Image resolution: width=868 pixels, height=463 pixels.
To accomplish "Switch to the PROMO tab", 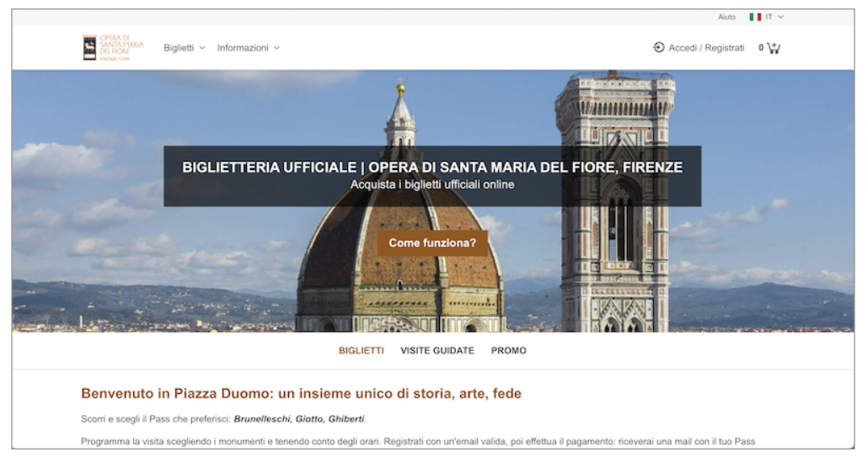I will [x=509, y=351].
